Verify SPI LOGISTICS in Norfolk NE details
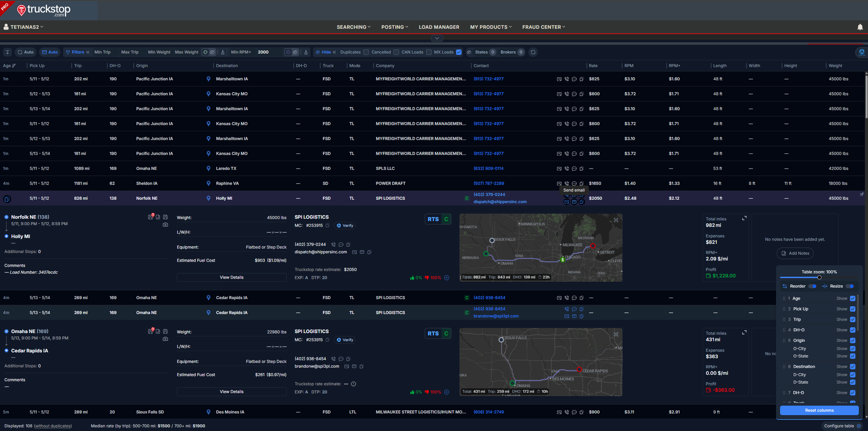The height and width of the screenshot is (431, 868). pyautogui.click(x=345, y=225)
